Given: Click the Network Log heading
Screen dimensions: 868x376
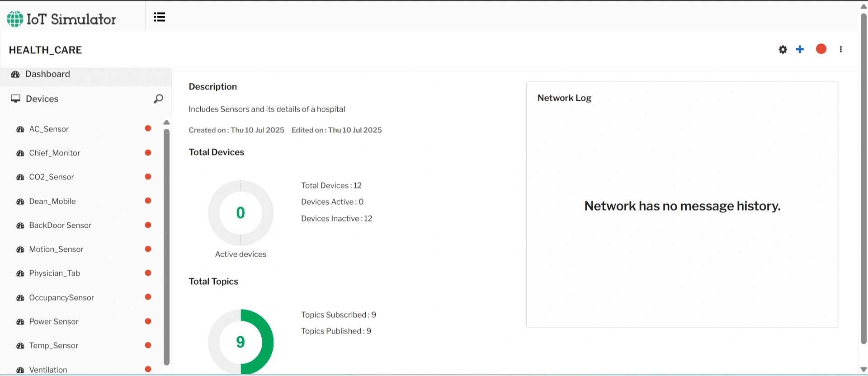Looking at the screenshot, I should (564, 98).
